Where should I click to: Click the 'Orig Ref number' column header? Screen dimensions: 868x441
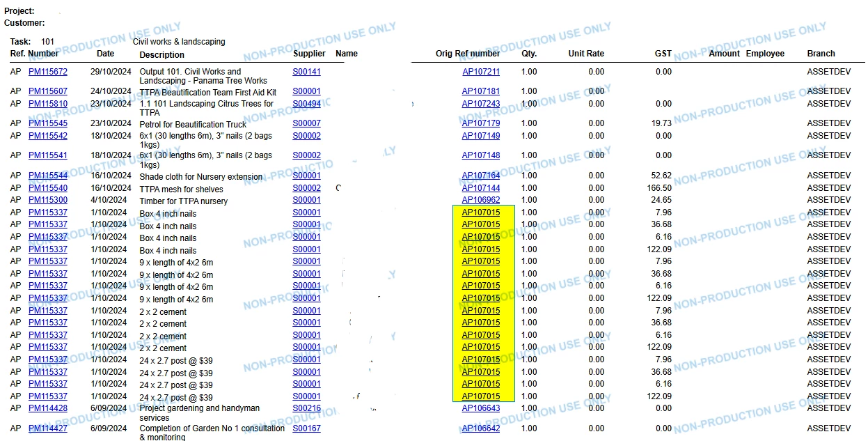click(x=468, y=54)
